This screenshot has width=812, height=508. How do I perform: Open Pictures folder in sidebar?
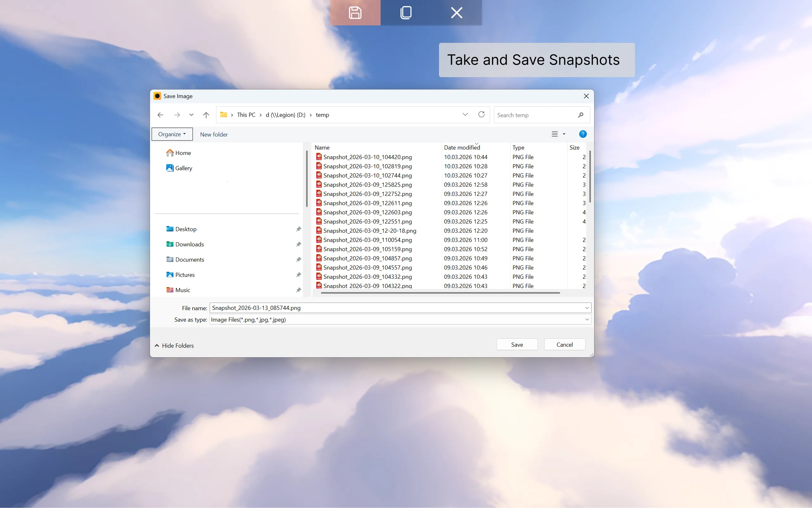click(x=180, y=275)
